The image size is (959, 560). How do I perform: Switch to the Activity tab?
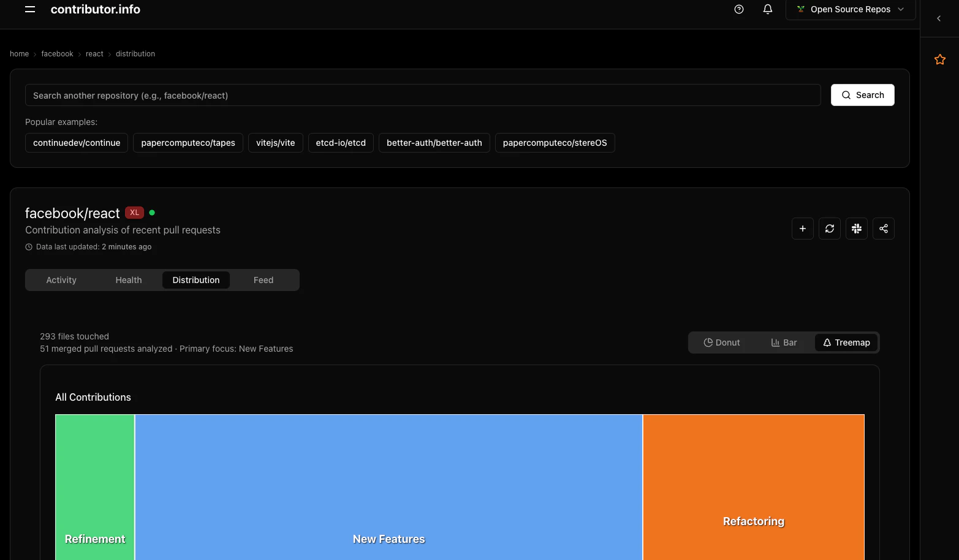(x=61, y=279)
